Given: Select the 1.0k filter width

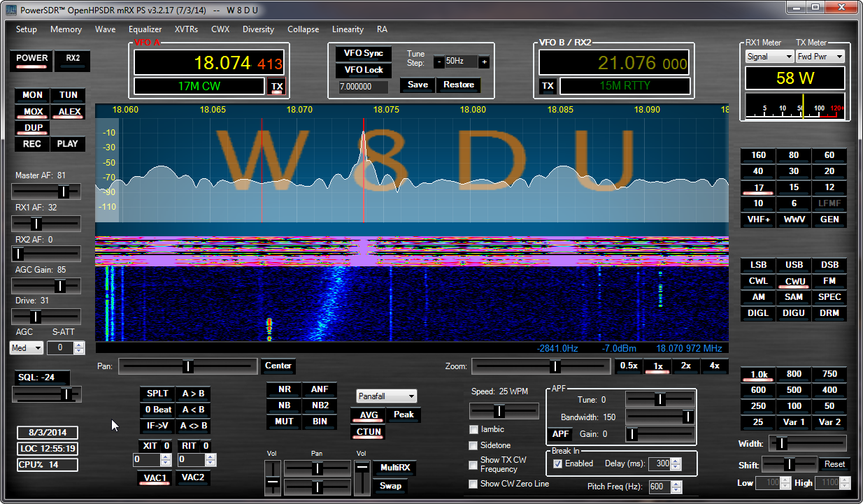Looking at the screenshot, I should tap(758, 374).
